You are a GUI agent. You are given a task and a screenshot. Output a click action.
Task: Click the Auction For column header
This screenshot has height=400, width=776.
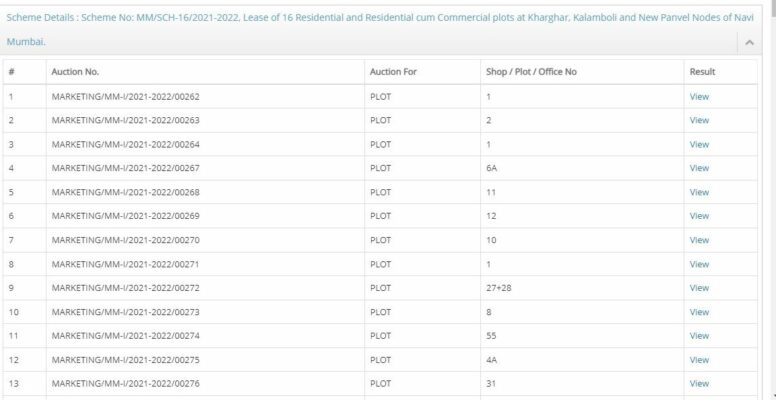[393, 72]
